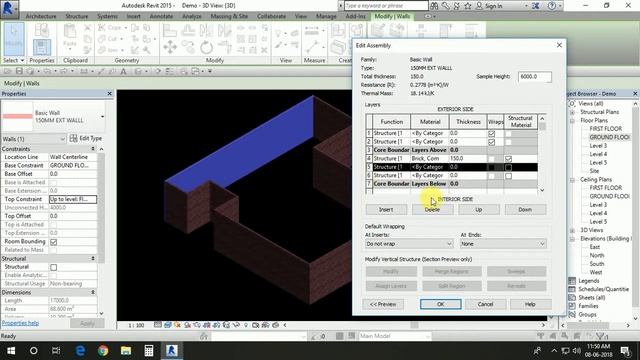The height and width of the screenshot is (360, 640).
Task: Open File Explorer from the taskbar
Action: pos(126,351)
